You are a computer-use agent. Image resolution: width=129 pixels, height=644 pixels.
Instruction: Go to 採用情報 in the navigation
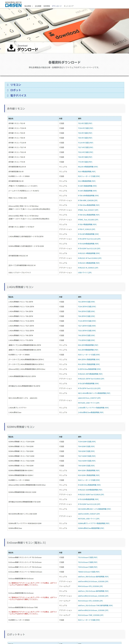tap(47, 6)
